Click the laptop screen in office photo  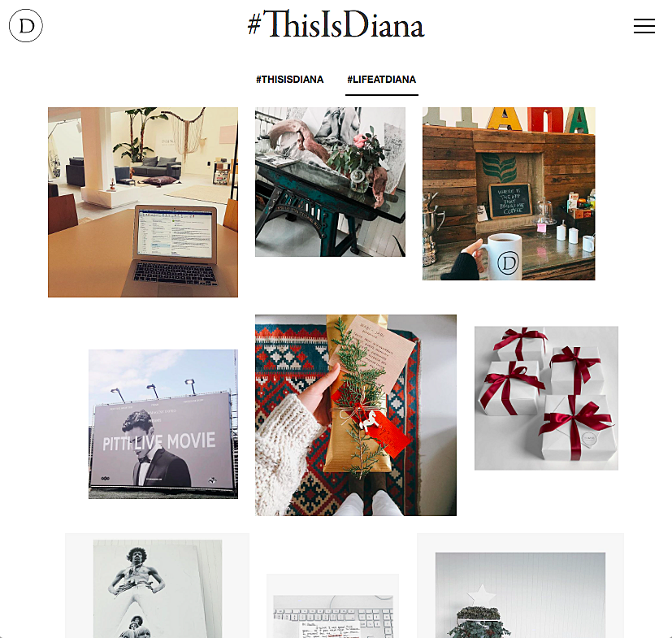coord(176,234)
